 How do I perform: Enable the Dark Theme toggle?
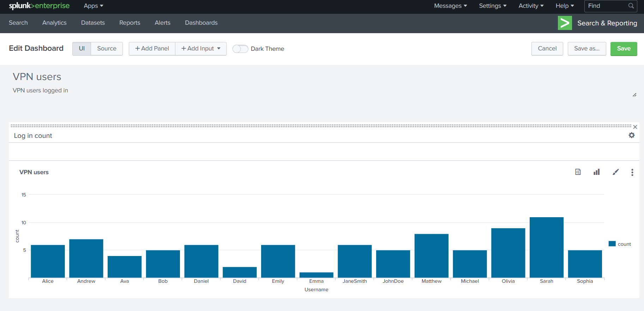[x=240, y=49]
